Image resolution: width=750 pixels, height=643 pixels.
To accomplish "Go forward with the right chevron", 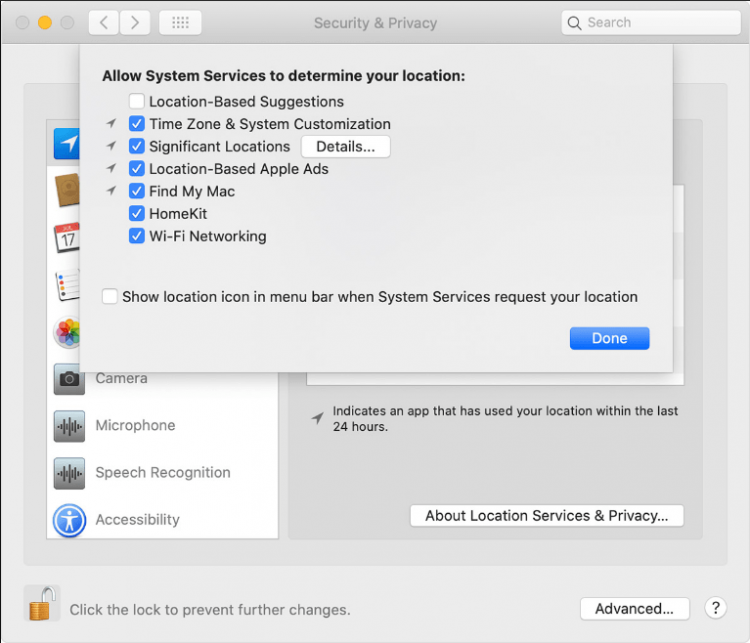I will [x=135, y=22].
